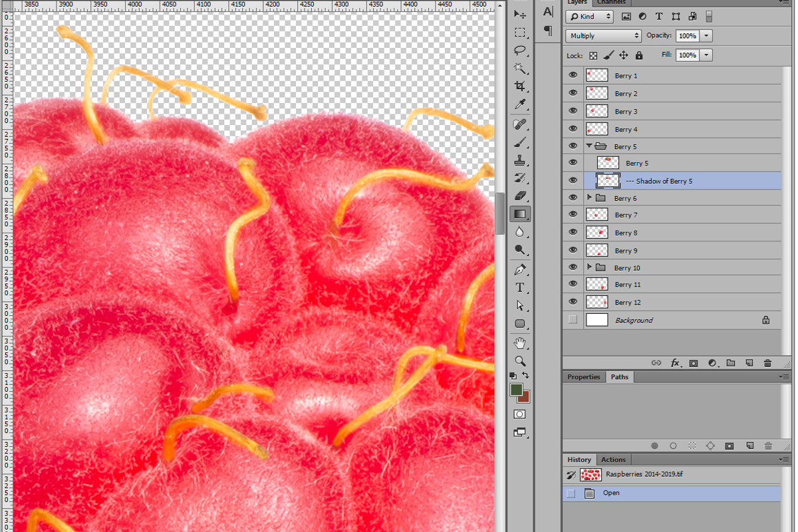The height and width of the screenshot is (532, 798).
Task: Toggle layer filtering on/off switch
Action: point(709,17)
